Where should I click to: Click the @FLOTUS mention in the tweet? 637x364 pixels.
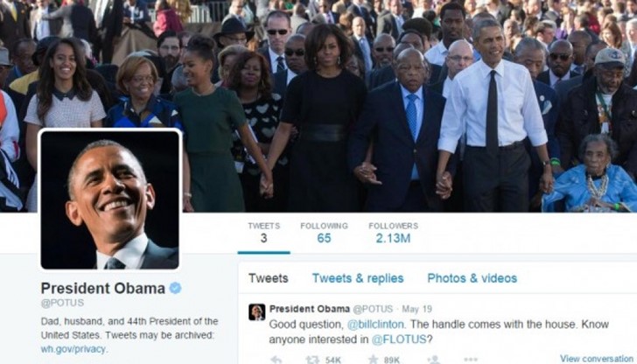point(399,339)
